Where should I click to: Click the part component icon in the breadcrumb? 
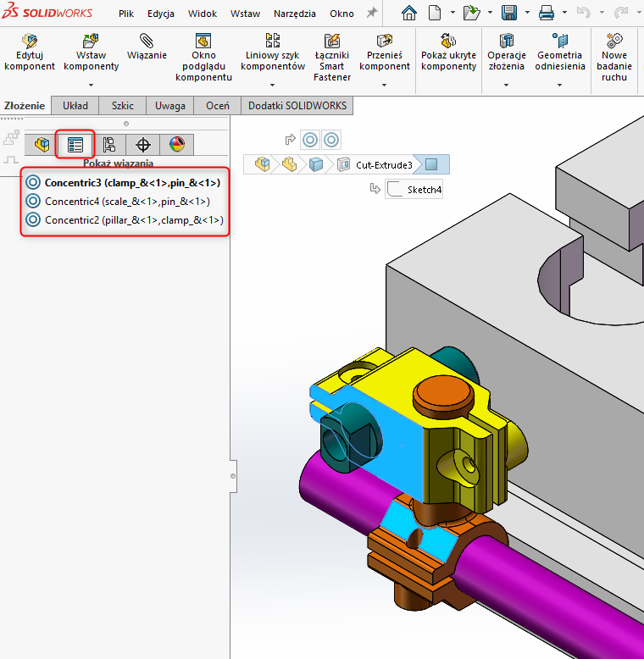point(289,164)
